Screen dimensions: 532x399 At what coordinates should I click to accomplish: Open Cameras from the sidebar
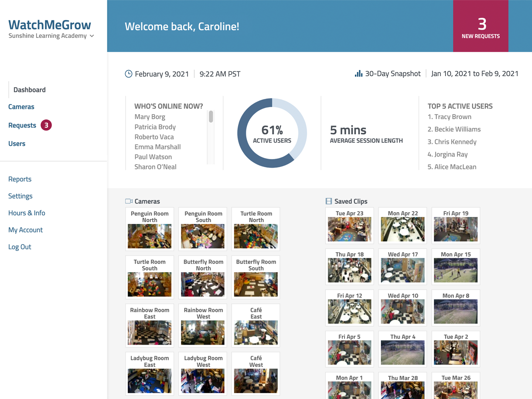[21, 106]
